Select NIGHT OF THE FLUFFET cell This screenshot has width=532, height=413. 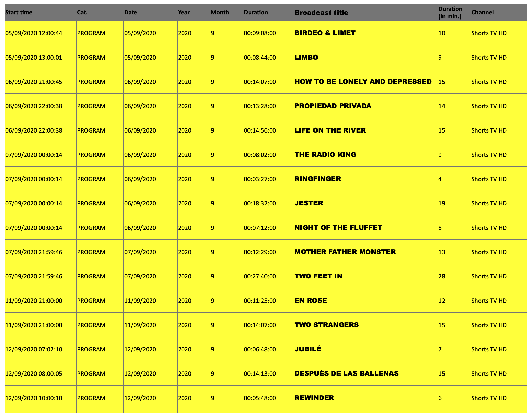point(338,228)
